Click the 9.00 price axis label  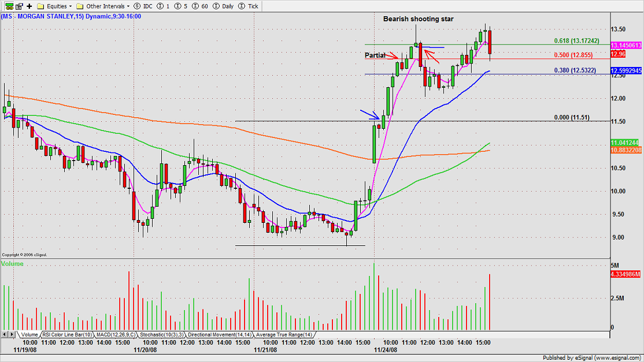[618, 237]
